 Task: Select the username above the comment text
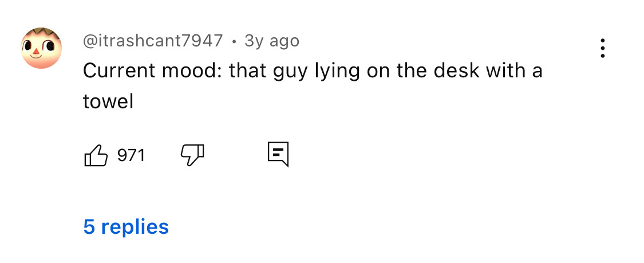click(x=153, y=41)
